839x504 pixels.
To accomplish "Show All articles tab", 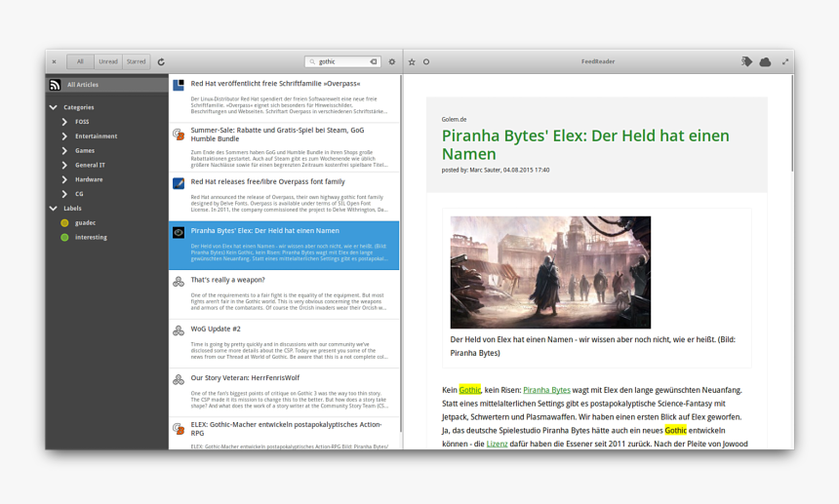I will click(x=80, y=61).
